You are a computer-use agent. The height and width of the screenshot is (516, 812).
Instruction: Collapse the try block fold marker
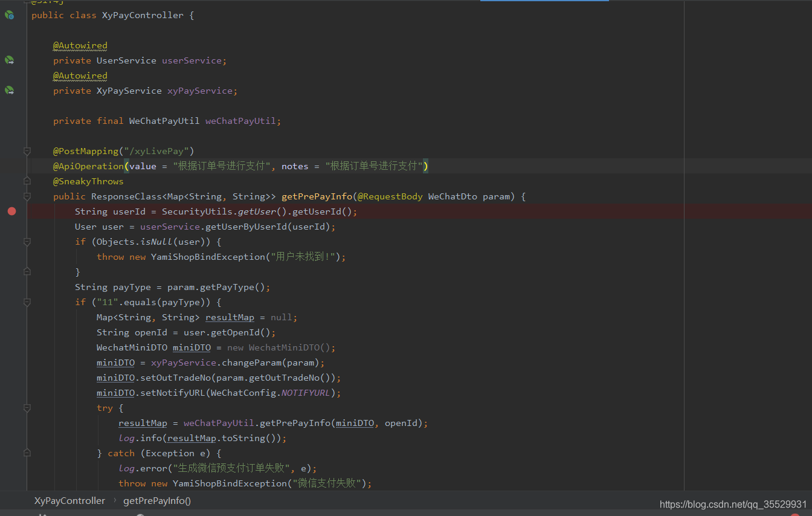tap(27, 408)
